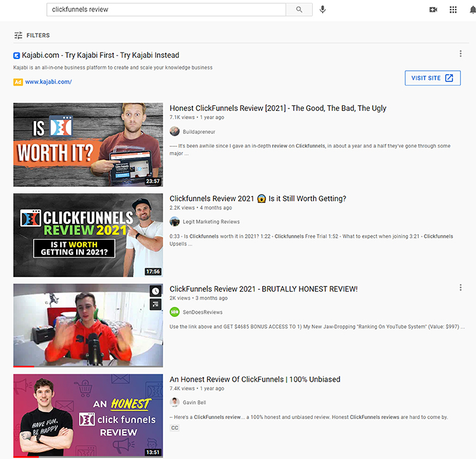Screen dimensions: 476x459
Task: Play the IS WORTH IT thumbnail video
Action: tap(88, 145)
